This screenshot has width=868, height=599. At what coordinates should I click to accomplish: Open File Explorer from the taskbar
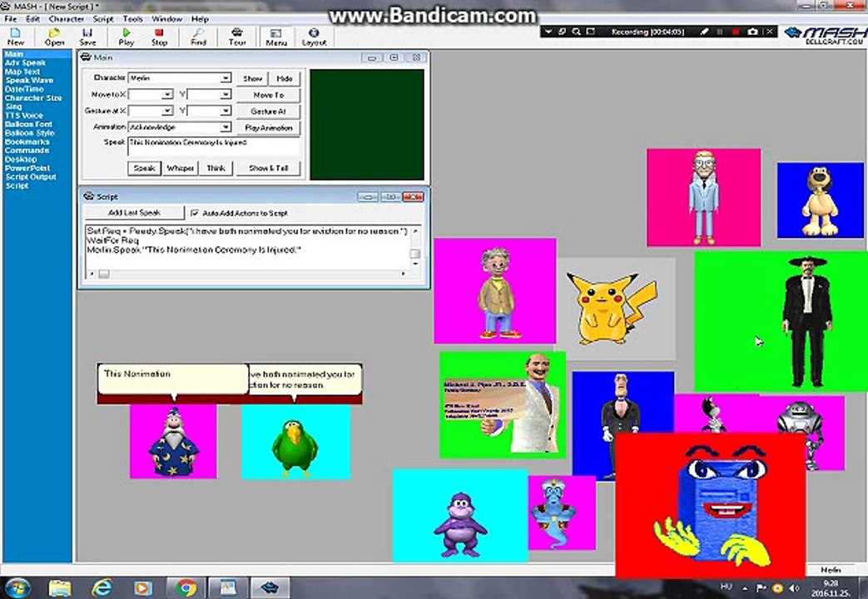(60, 587)
